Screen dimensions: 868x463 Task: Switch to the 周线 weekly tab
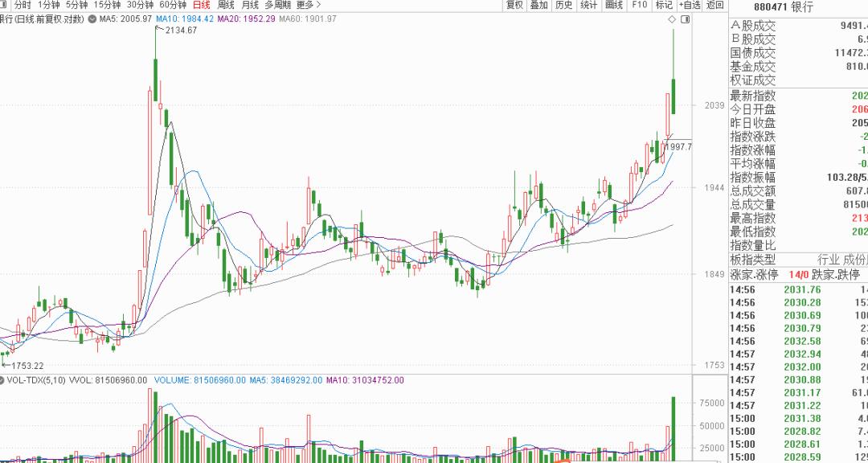pyautogui.click(x=225, y=5)
